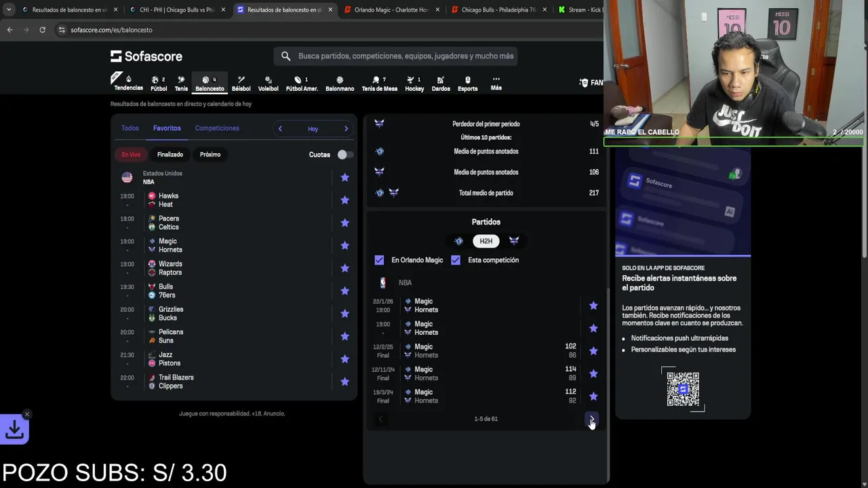The image size is (868, 488).
Task: Click the Sofascore app QR code
Action: point(683,389)
